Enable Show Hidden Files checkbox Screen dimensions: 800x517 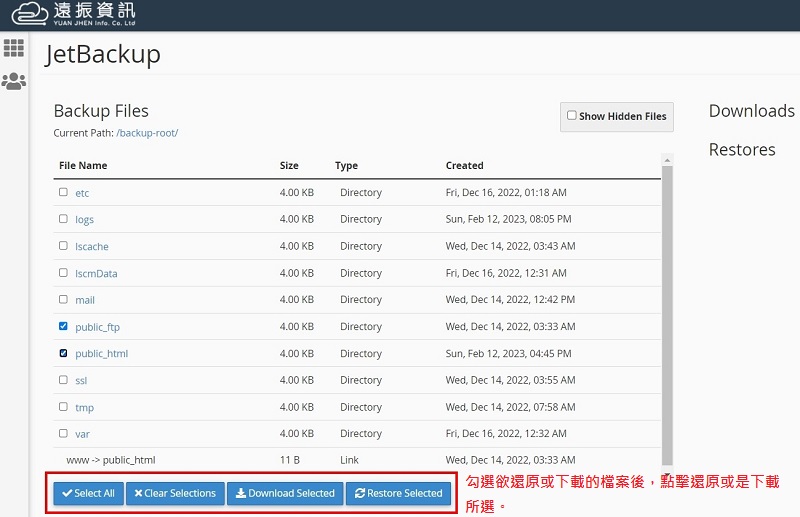pos(572,115)
